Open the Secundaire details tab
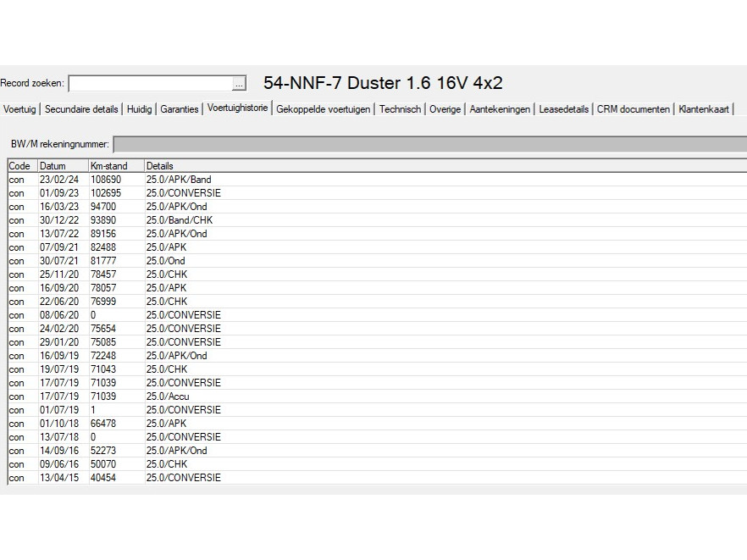This screenshot has height=560, width=747. pos(81,109)
